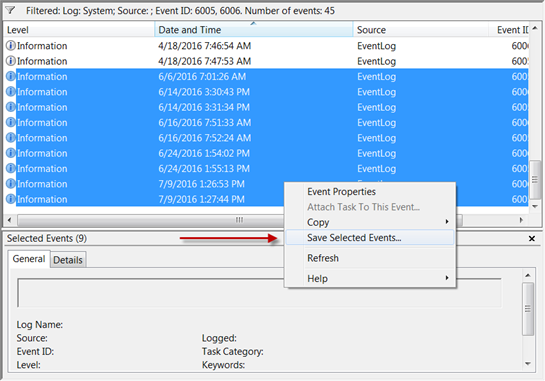
Task: Select the 7/9/2016 1:27:44 PM date cell
Action: click(201, 199)
